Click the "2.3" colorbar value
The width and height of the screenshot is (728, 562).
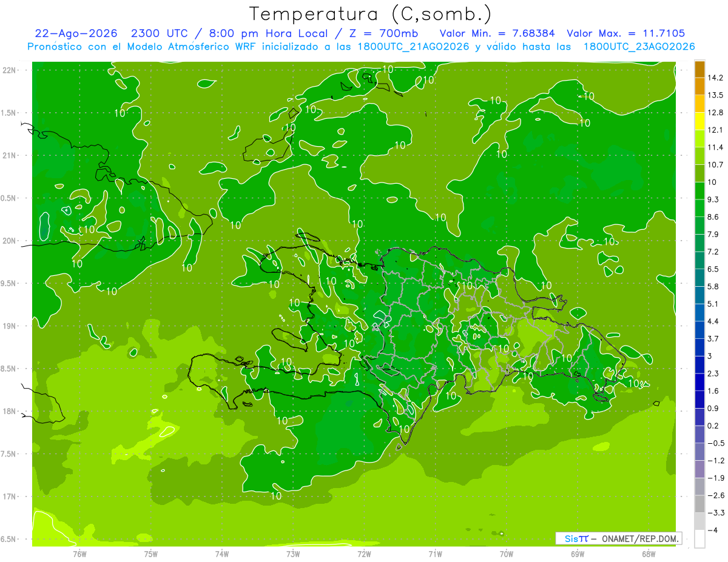click(x=713, y=373)
